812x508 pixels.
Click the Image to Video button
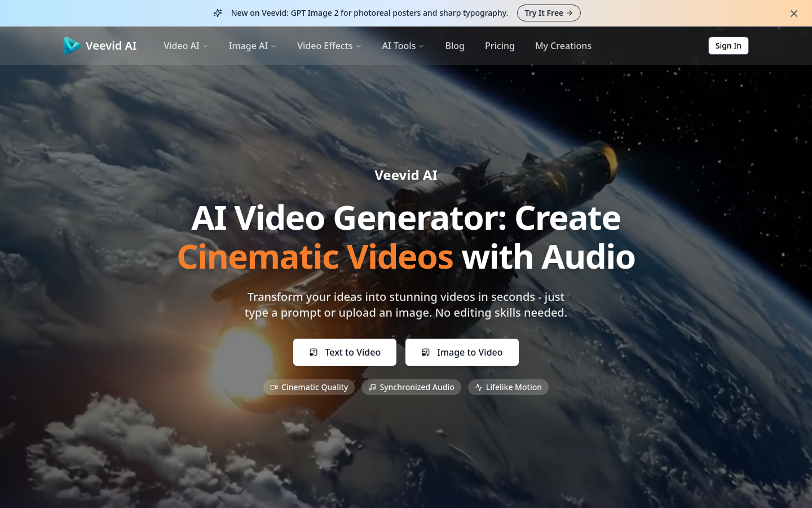pos(462,352)
